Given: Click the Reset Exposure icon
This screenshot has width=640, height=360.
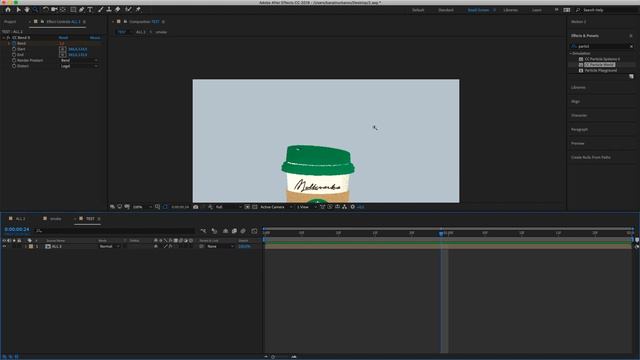Looking at the screenshot, I should (353, 207).
